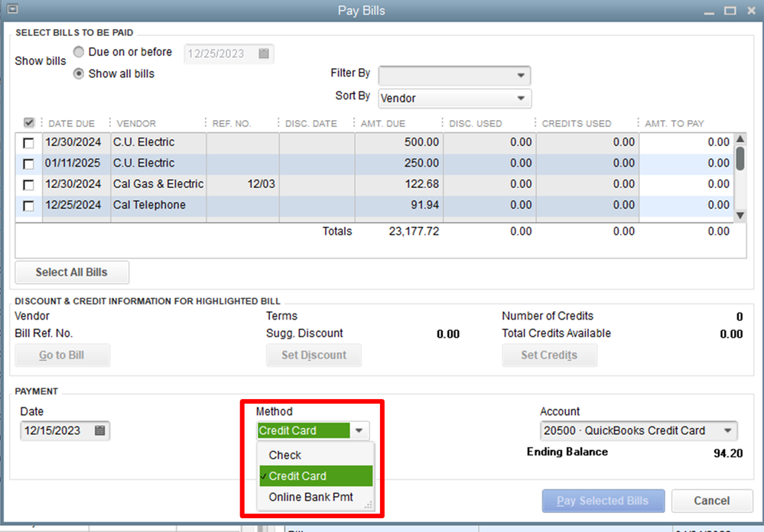Check the Cal Gas & Electric bill
This screenshot has width=764, height=532.
tap(29, 185)
